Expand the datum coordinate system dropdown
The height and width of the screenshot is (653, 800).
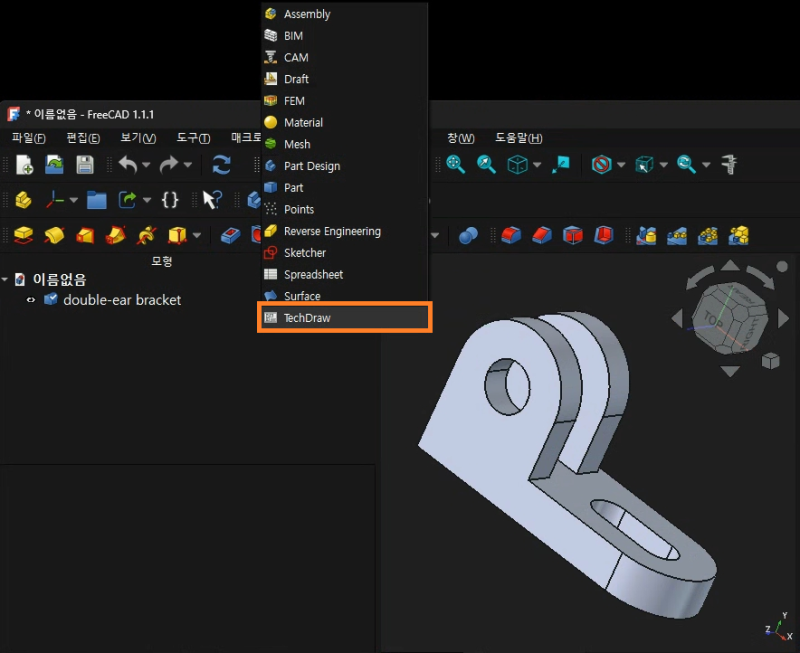click(x=73, y=200)
